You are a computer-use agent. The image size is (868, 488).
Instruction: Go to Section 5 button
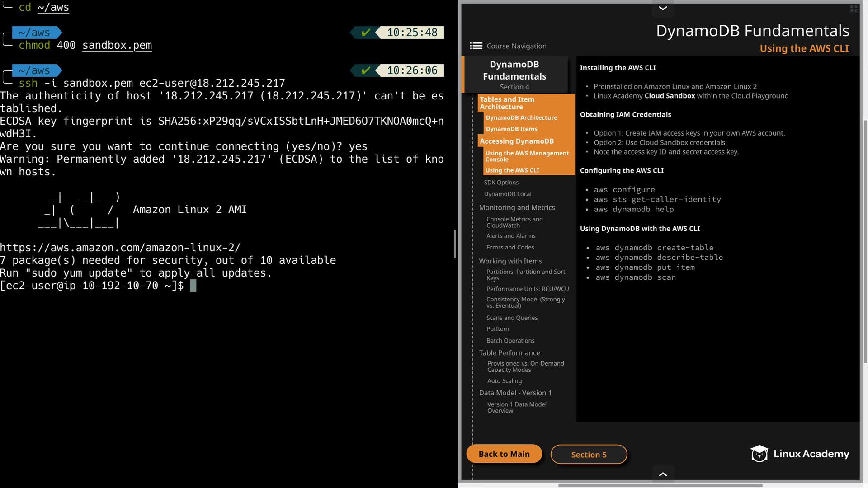tap(589, 455)
